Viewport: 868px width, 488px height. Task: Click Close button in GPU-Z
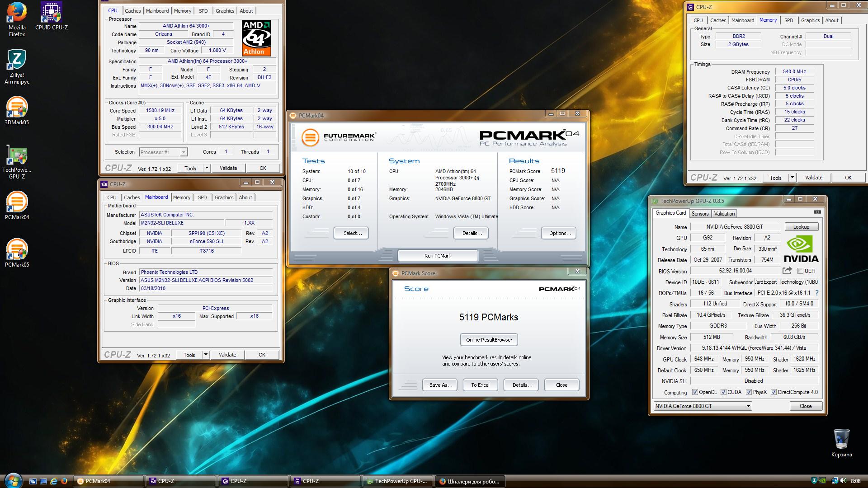click(x=806, y=406)
